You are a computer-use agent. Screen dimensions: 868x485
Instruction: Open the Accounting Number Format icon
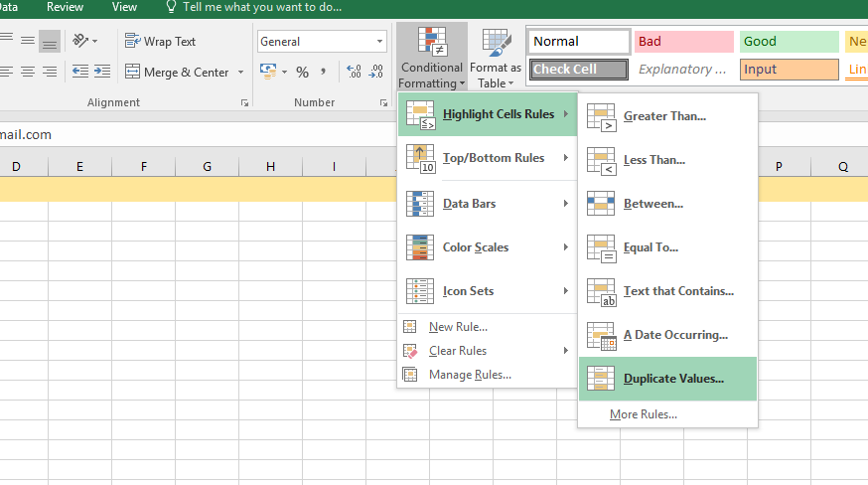click(x=267, y=73)
